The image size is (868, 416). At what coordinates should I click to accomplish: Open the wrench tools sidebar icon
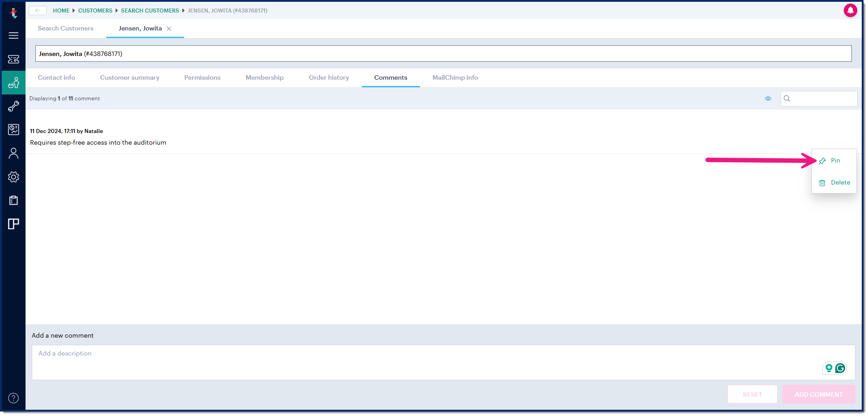point(13,106)
